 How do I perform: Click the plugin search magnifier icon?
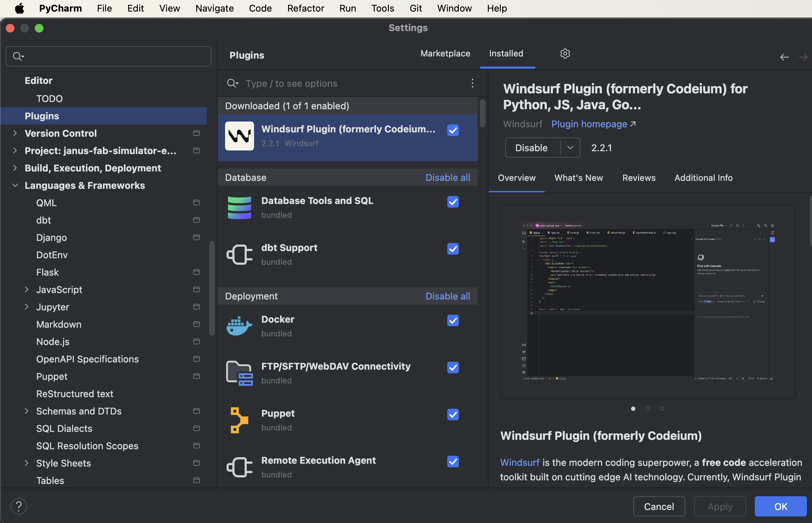click(x=232, y=84)
